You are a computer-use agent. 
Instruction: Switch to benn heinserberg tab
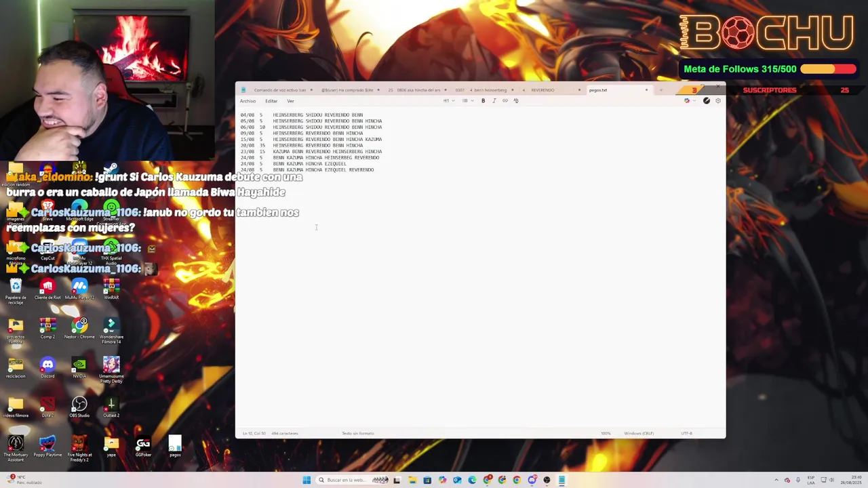483,90
